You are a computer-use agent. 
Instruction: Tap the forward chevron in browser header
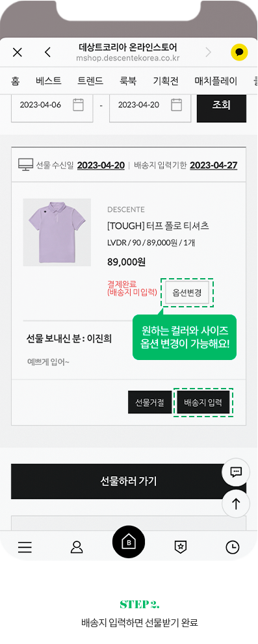(209, 52)
